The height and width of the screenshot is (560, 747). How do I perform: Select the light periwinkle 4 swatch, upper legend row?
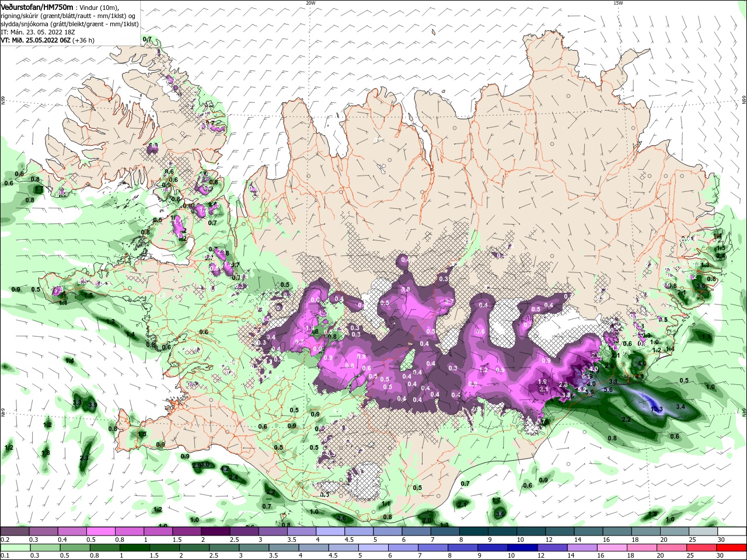329,531
